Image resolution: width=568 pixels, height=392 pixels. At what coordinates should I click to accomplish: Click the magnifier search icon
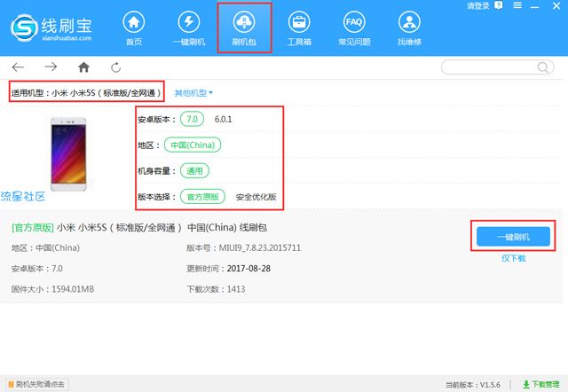pos(542,67)
